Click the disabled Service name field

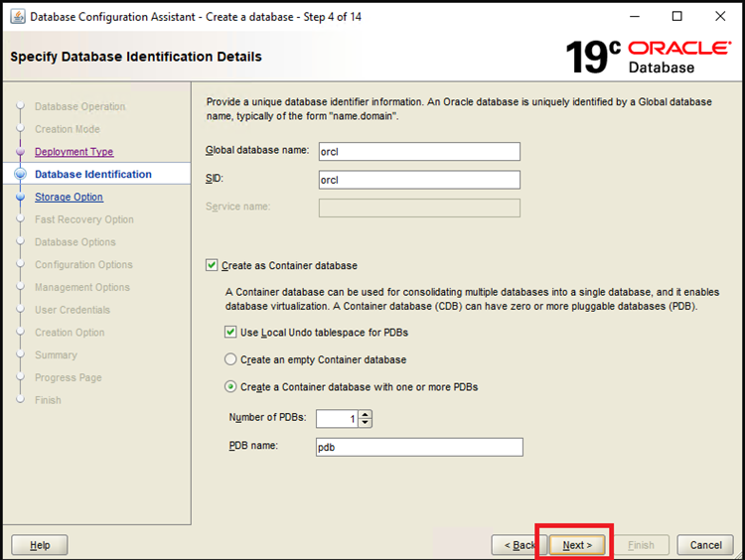419,209
